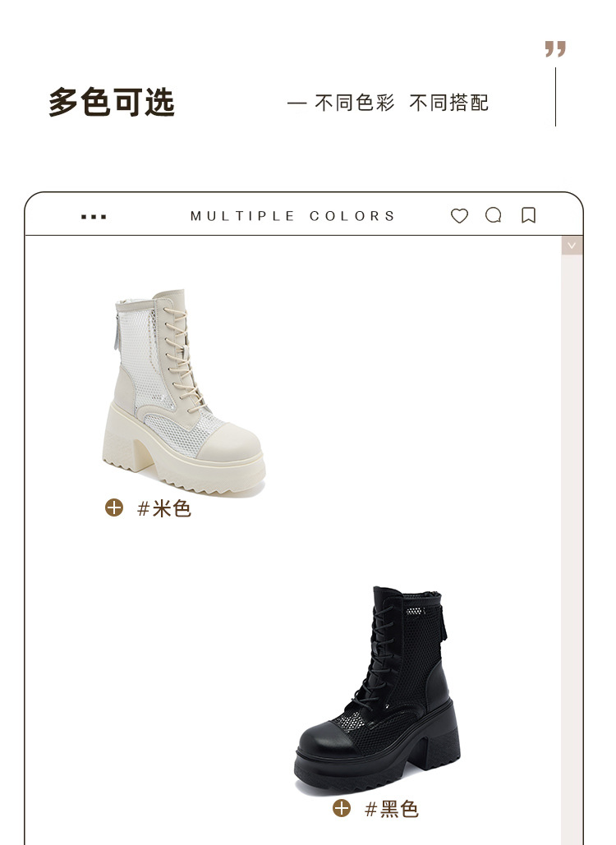Click the heart like icon
Viewport: 616px width, 845px height.
click(459, 215)
